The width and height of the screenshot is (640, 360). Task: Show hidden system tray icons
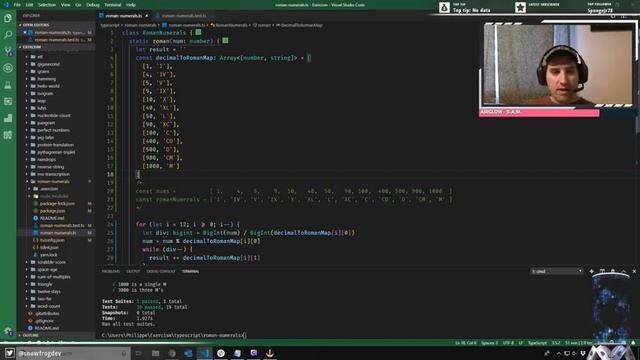559,353
